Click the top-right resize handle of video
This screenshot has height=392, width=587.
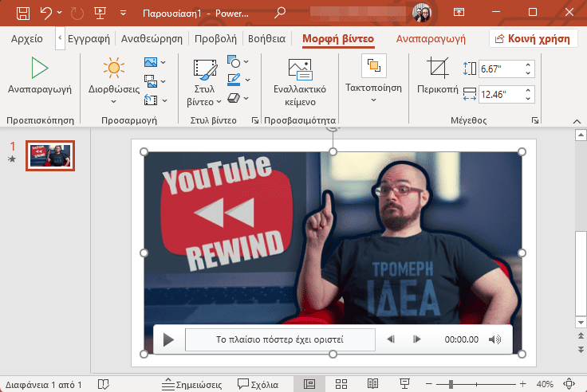coord(522,151)
